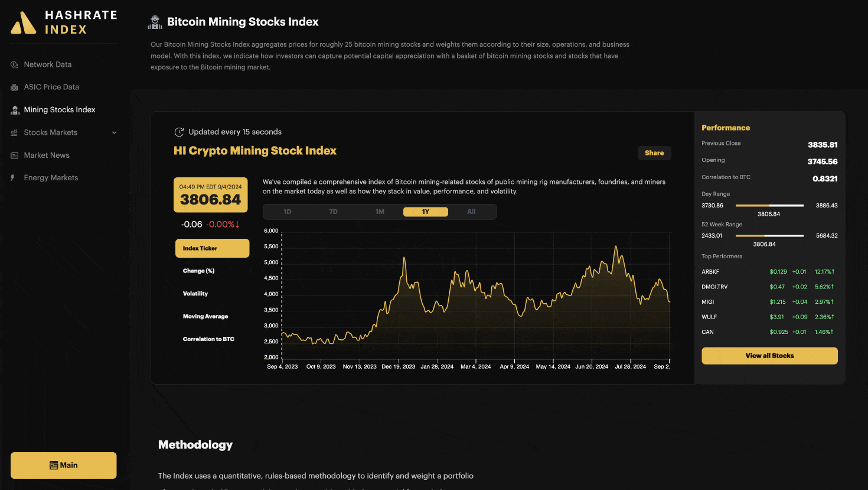Image resolution: width=868 pixels, height=490 pixels.
Task: Click the WULF stock ticker
Action: 709,317
